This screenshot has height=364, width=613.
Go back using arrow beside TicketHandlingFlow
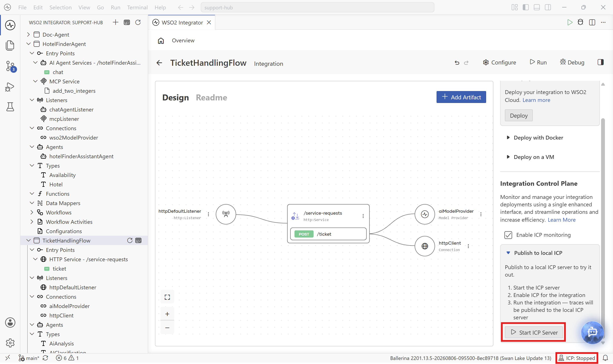pyautogui.click(x=159, y=63)
